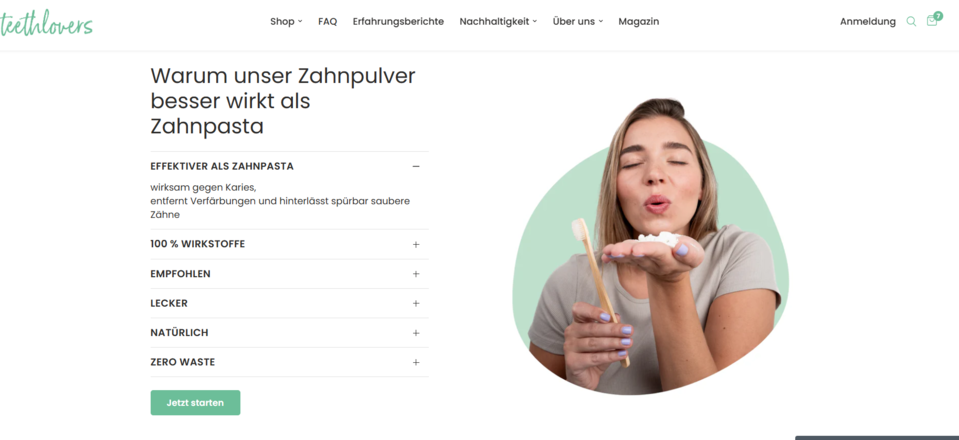Click the teethlovers logo

(x=46, y=24)
